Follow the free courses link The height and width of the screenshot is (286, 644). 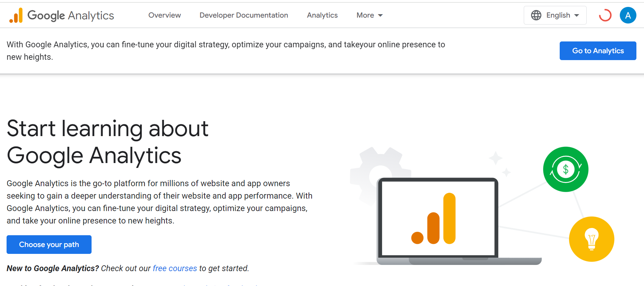[175, 268]
